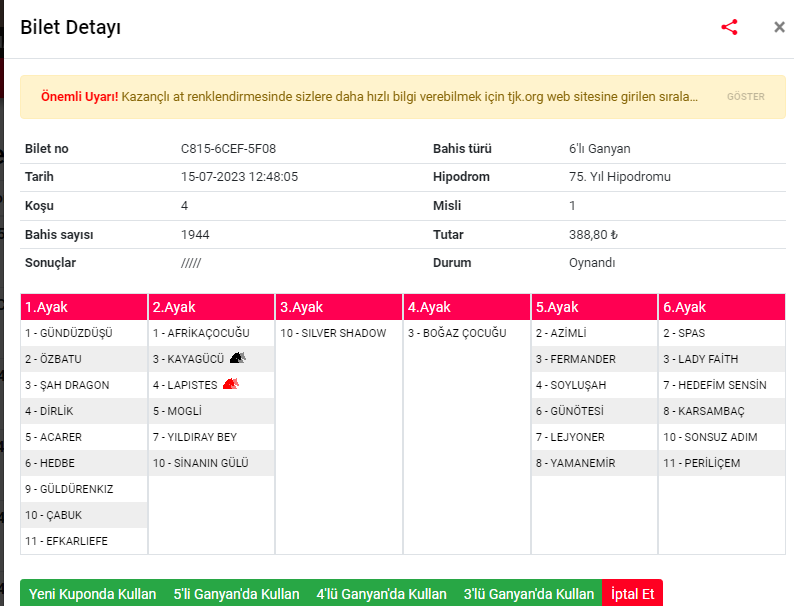Click the Oynandı status value
Image resolution: width=794 pixels, height=606 pixels.
pos(592,263)
